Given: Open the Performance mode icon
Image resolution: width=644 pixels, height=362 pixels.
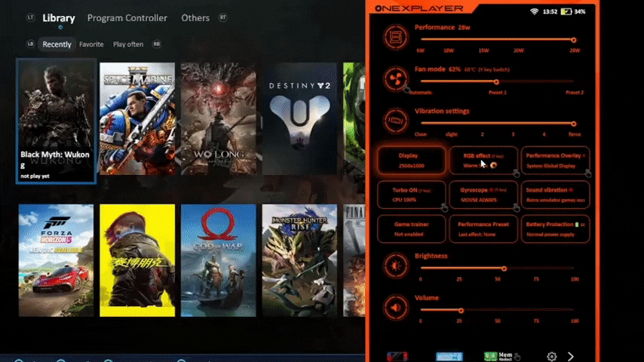Looking at the screenshot, I should point(395,37).
